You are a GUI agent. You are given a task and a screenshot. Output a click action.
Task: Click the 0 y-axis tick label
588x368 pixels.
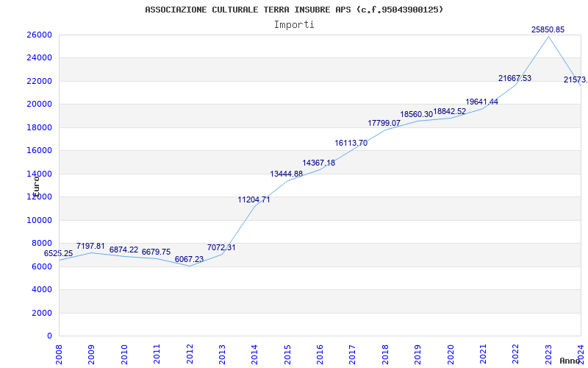pyautogui.click(x=49, y=336)
